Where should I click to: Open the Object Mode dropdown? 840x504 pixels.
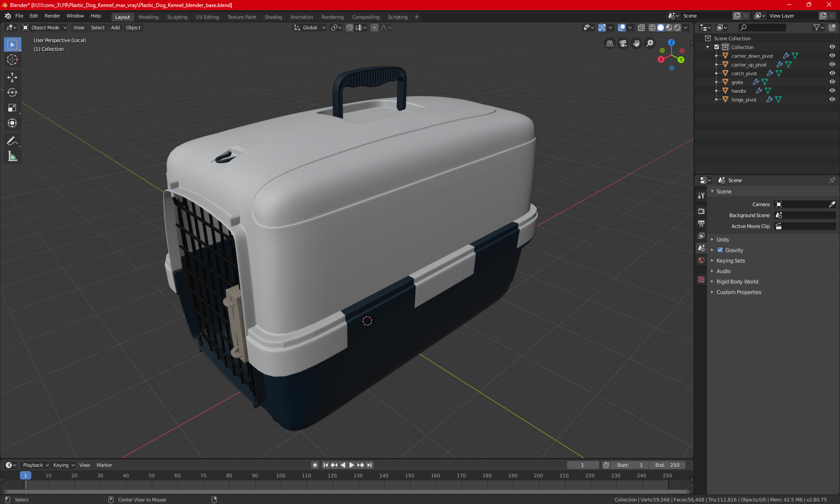coord(45,28)
